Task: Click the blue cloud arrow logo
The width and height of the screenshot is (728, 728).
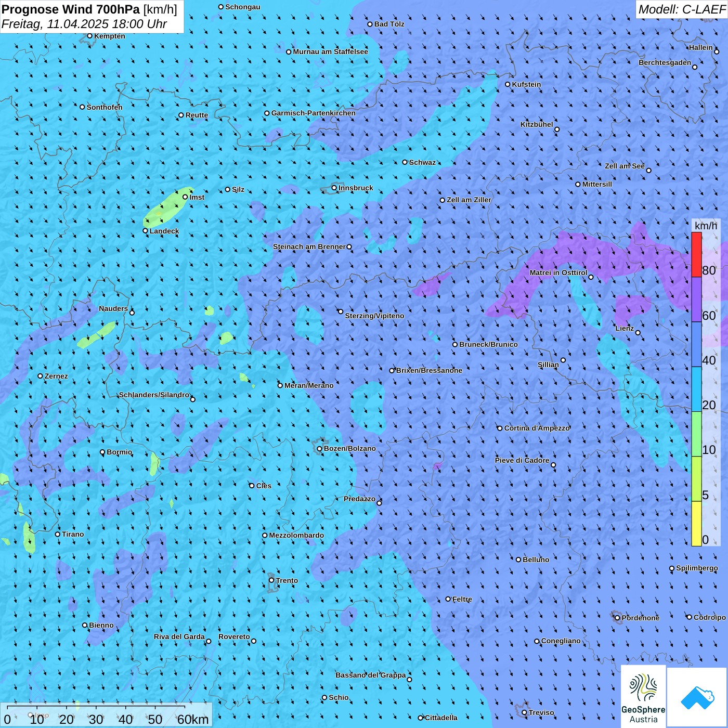Action: 697,697
